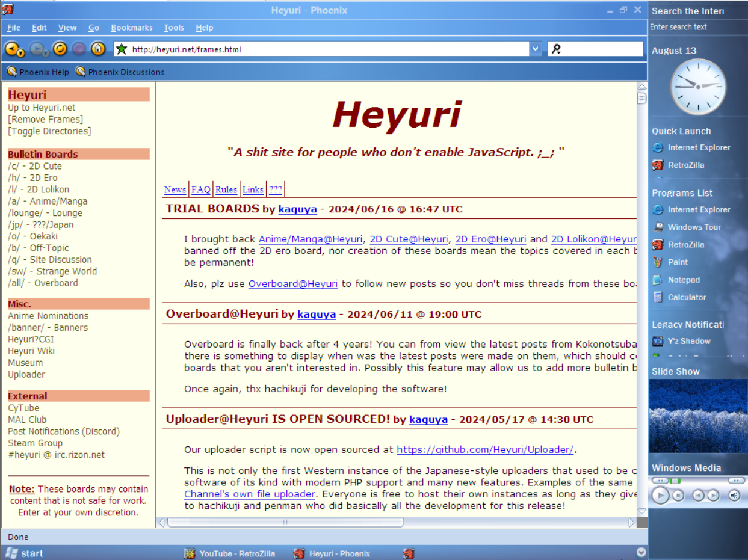
Task: Click Y'z Shadow notification item
Action: point(682,341)
